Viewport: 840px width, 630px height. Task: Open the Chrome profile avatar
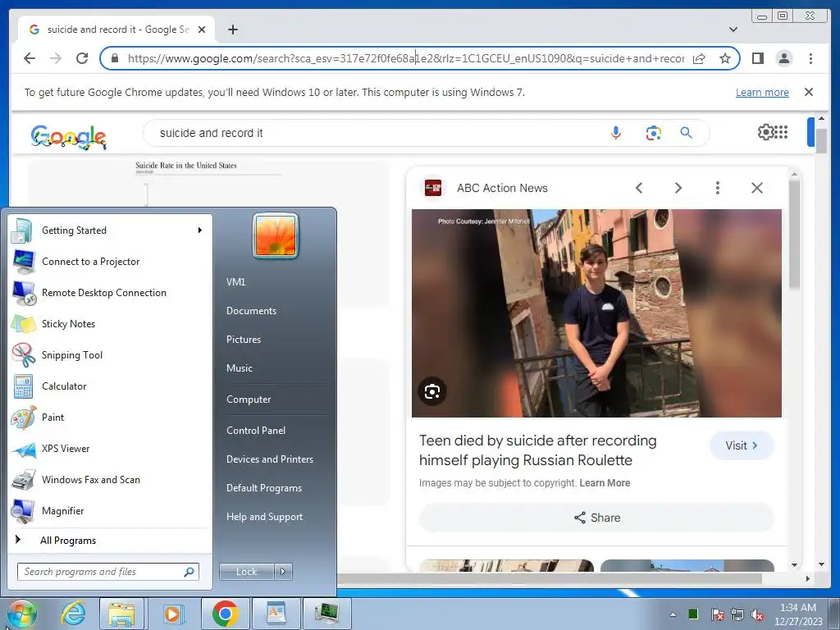[x=783, y=58]
